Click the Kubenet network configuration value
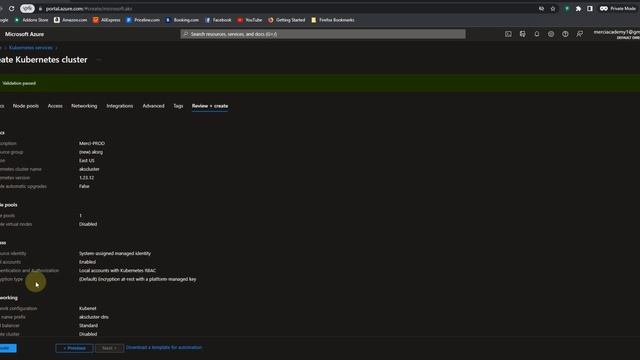The image size is (640, 360). (88, 309)
